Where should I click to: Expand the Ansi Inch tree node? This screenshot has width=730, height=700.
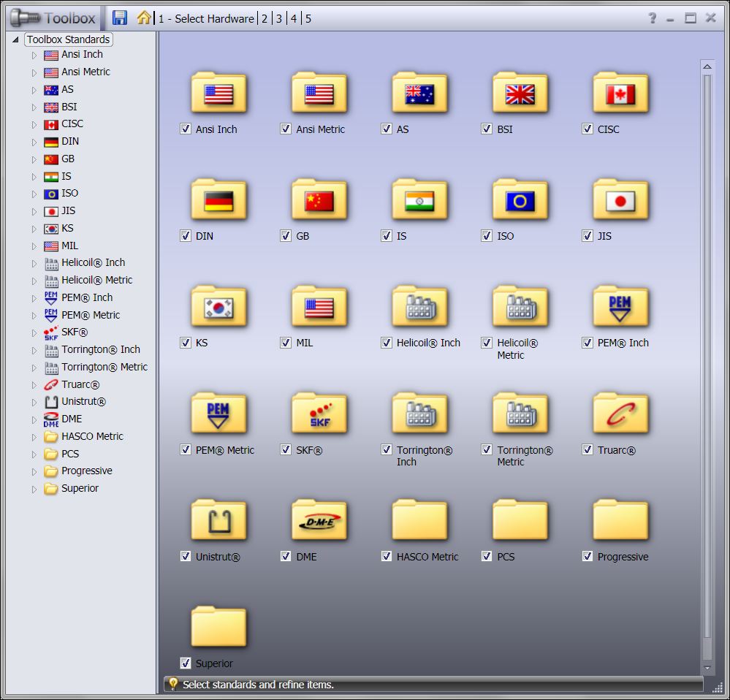[34, 55]
